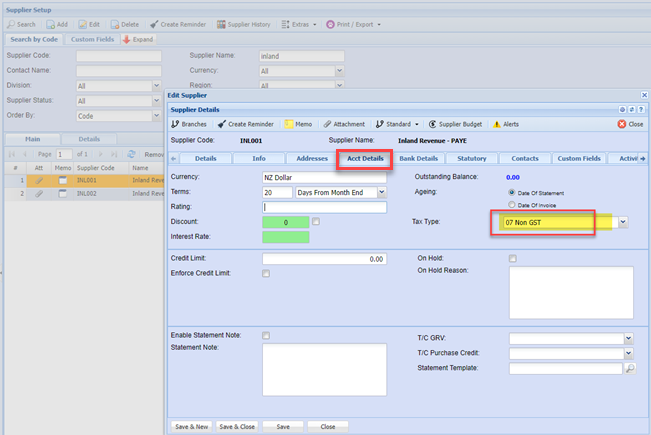Viewport: 651px width, 435px height.
Task: Click the Statement Template search icon
Action: [x=629, y=368]
